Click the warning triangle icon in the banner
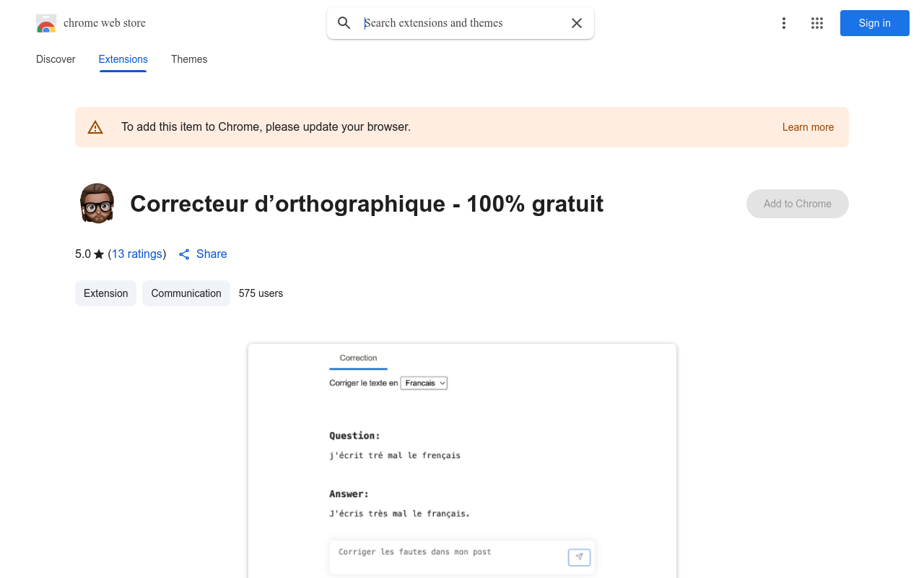Viewport: 924px width, 578px height. (x=95, y=126)
